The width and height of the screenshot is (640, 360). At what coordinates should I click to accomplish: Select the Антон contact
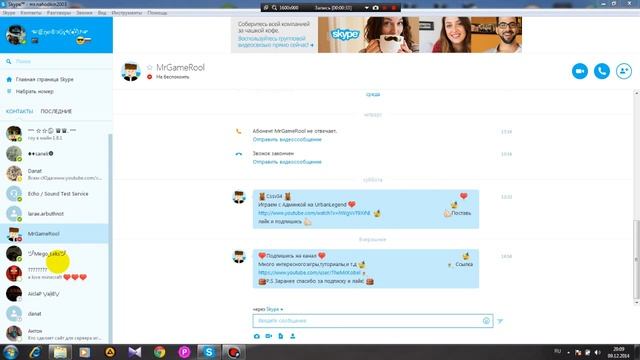(54, 333)
